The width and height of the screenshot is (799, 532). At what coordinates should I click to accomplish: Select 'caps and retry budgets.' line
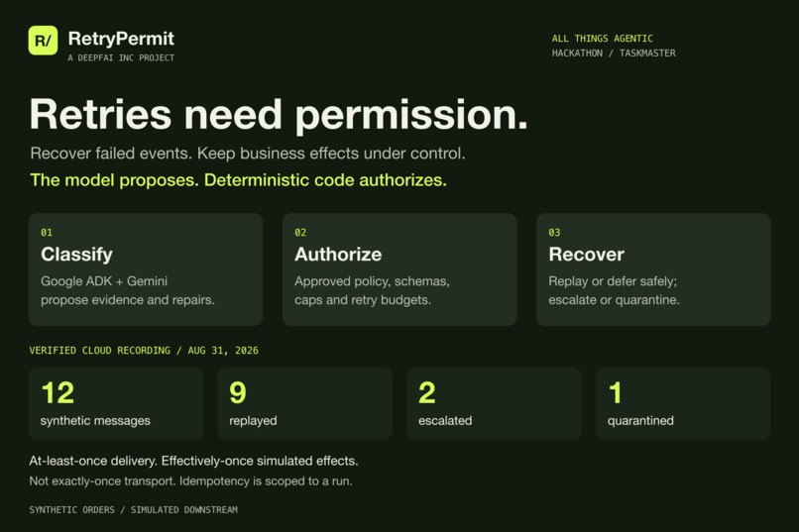363,300
